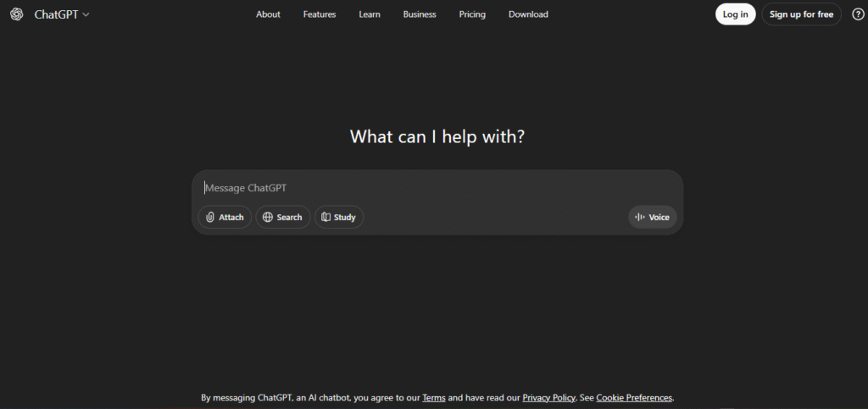Viewport: 868px width, 409px height.
Task: Open the Download navigation link
Action: pos(528,14)
